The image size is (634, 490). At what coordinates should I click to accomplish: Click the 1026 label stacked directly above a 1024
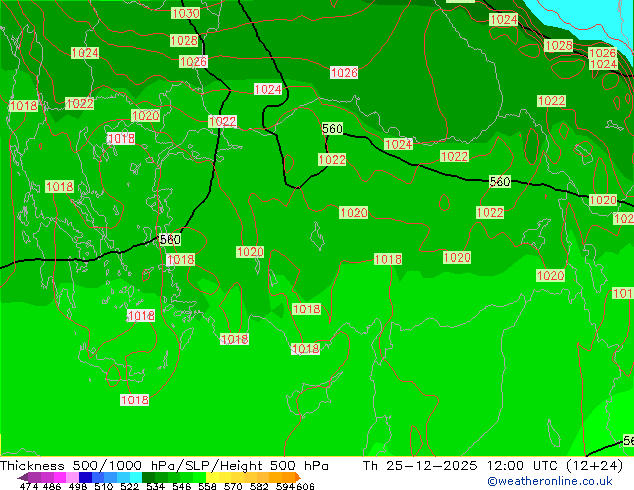(602, 53)
